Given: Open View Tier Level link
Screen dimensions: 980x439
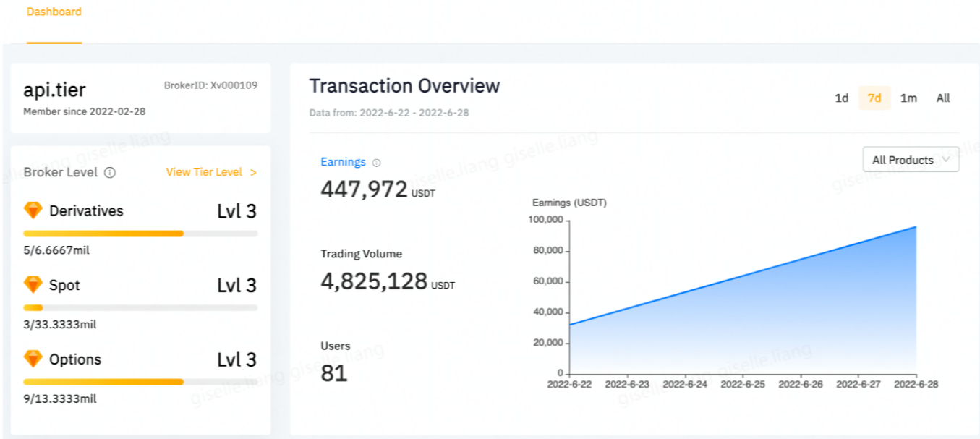Looking at the screenshot, I should click(x=204, y=172).
